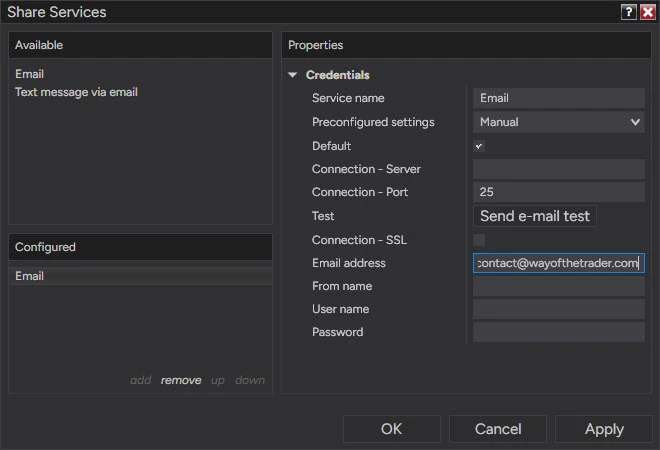Select Text message via email service
The width and height of the screenshot is (660, 450).
pos(76,92)
